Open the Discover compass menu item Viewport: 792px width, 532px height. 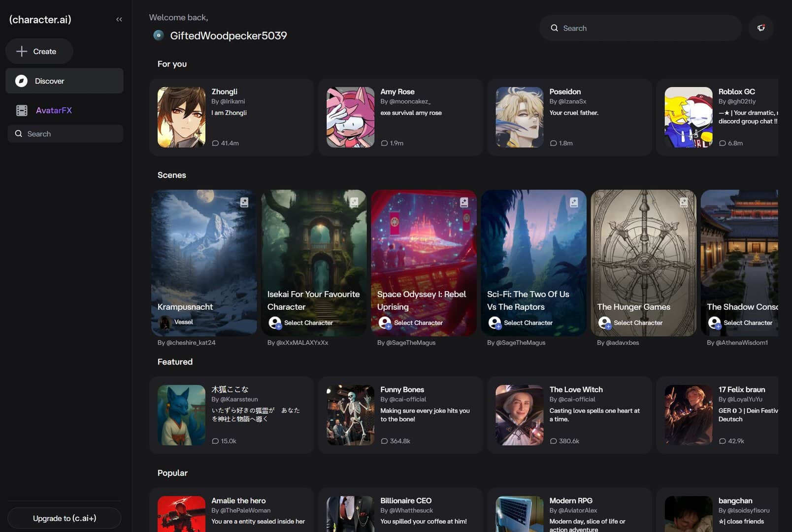65,81
